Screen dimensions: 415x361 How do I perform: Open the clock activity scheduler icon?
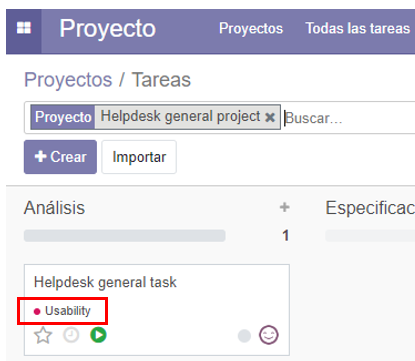point(71,335)
